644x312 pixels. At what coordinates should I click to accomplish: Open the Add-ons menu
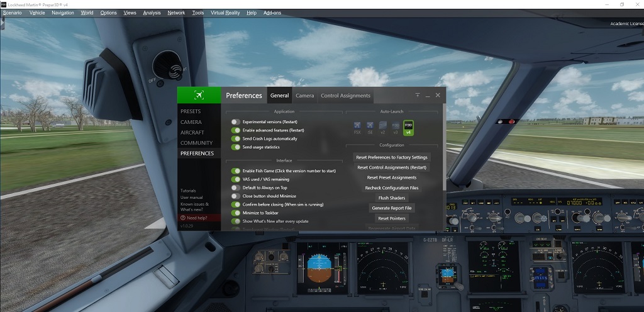click(x=272, y=13)
